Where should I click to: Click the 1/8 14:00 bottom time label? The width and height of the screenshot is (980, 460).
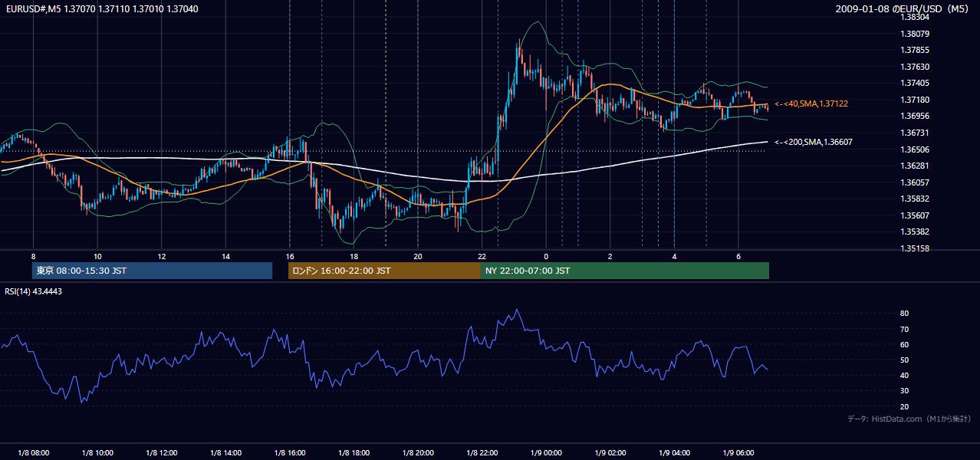[225, 453]
